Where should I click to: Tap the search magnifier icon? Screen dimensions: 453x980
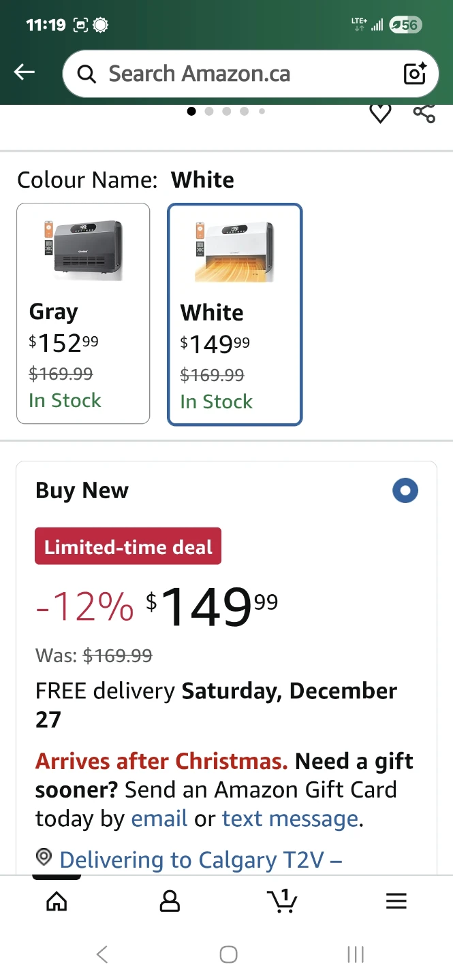[x=87, y=73]
